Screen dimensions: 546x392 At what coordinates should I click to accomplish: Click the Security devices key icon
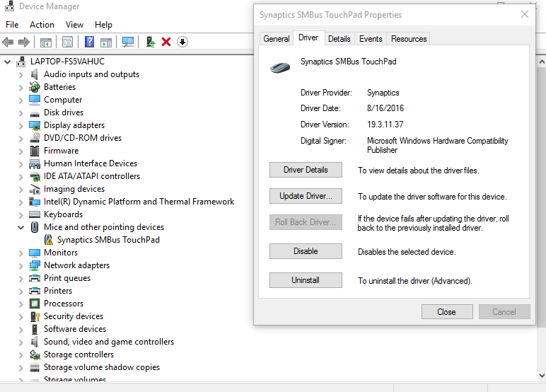point(35,316)
